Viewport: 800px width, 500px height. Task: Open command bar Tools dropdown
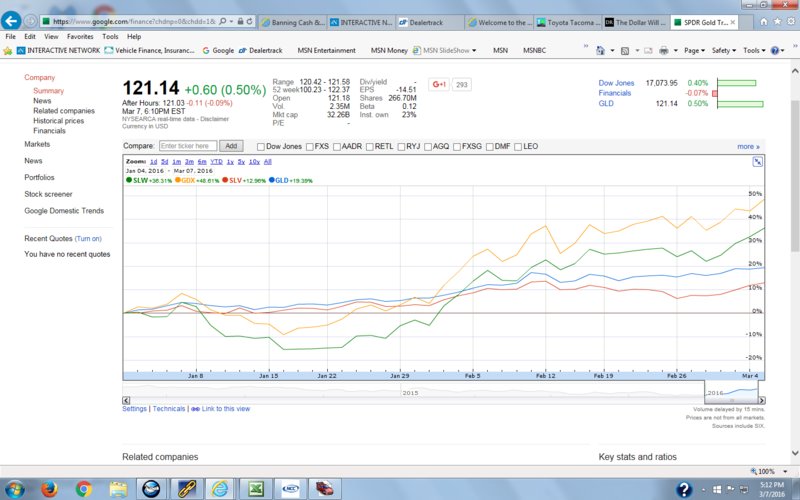755,51
